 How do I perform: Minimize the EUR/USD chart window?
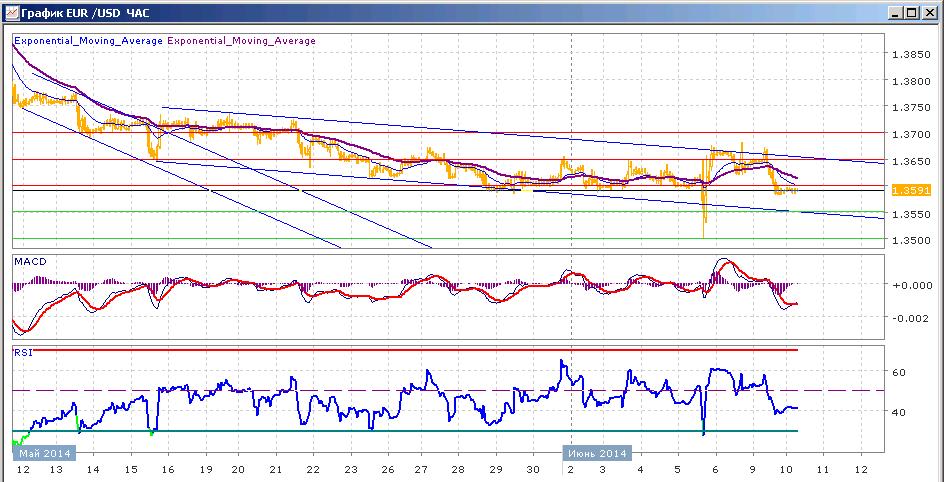click(x=896, y=11)
